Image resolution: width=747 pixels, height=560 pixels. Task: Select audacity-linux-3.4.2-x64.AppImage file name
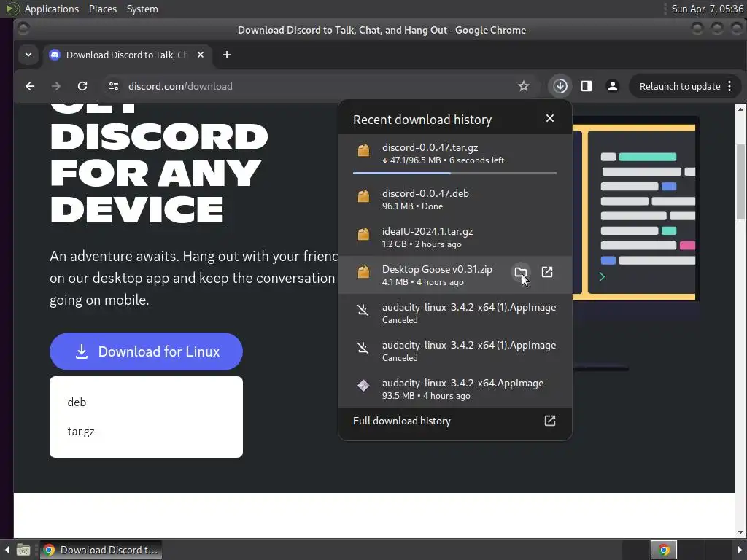(462, 383)
